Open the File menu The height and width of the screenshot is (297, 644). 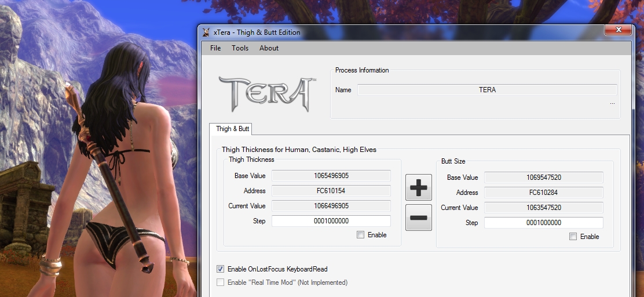click(215, 48)
